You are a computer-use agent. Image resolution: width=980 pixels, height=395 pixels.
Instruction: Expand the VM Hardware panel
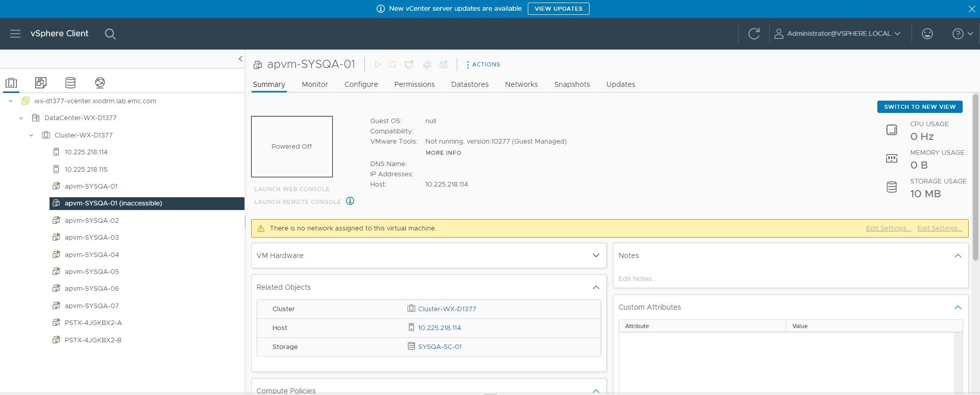point(596,255)
